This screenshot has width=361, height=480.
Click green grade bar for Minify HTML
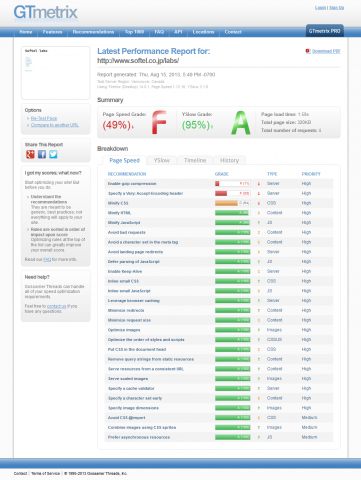coord(233,213)
